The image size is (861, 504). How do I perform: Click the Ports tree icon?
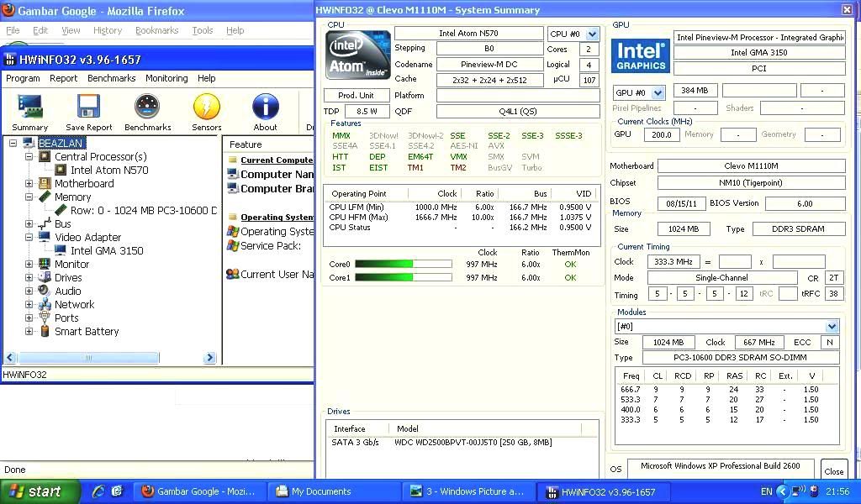coord(45,318)
